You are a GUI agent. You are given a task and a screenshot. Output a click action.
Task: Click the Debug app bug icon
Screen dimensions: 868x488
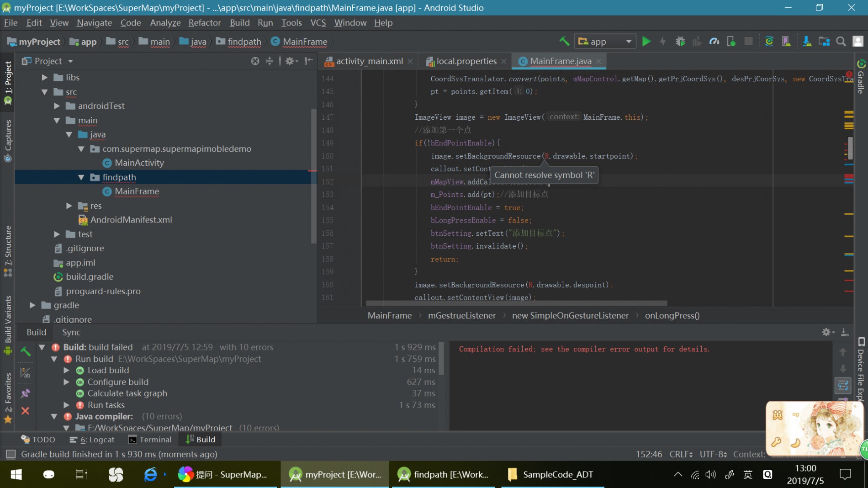click(x=680, y=42)
